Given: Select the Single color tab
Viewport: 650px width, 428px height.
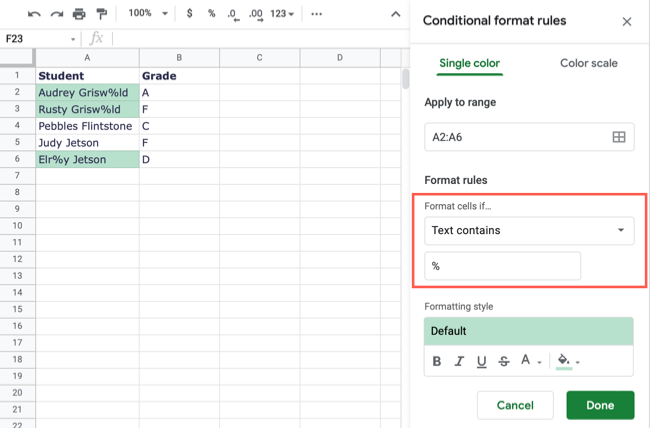Looking at the screenshot, I should coord(469,63).
